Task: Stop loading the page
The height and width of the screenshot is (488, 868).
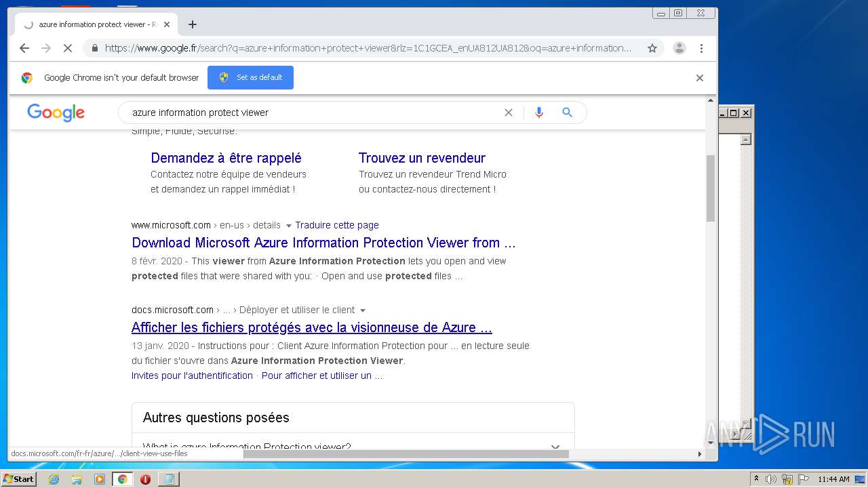Action: click(x=68, y=48)
